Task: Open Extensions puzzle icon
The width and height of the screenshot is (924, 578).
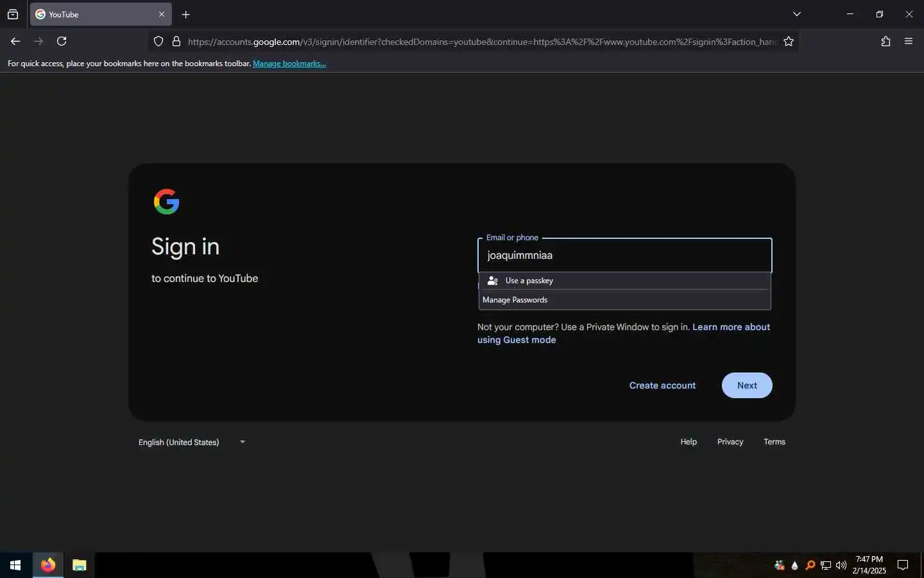Action: [886, 41]
